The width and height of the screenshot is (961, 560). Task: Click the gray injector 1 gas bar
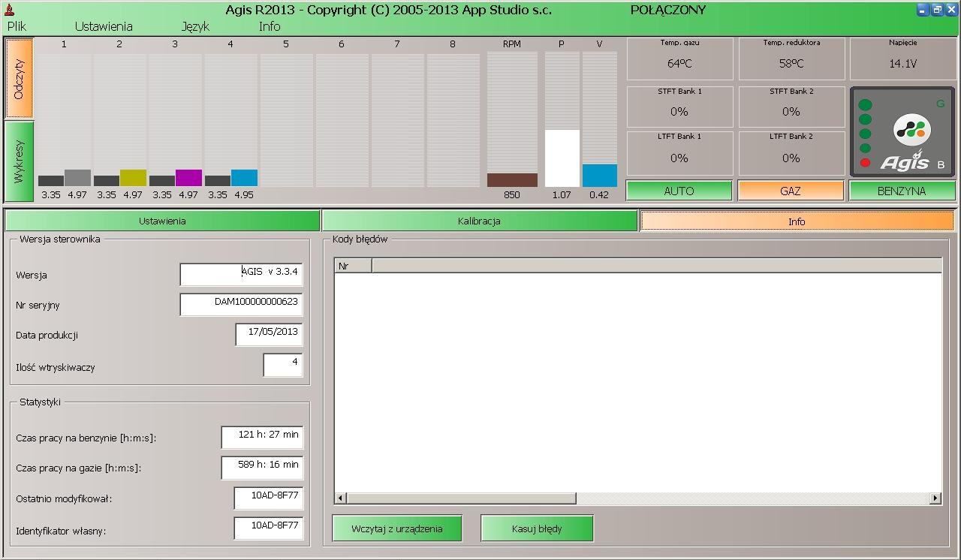pos(77,178)
